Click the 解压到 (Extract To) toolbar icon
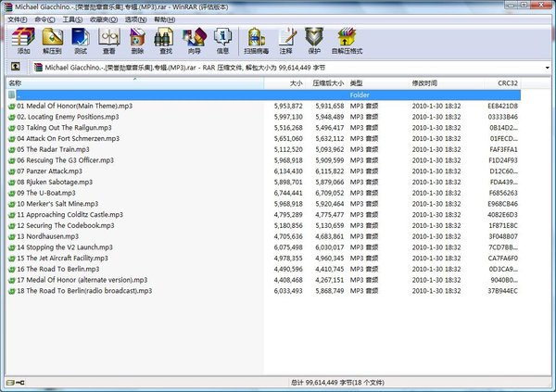 [x=52, y=41]
